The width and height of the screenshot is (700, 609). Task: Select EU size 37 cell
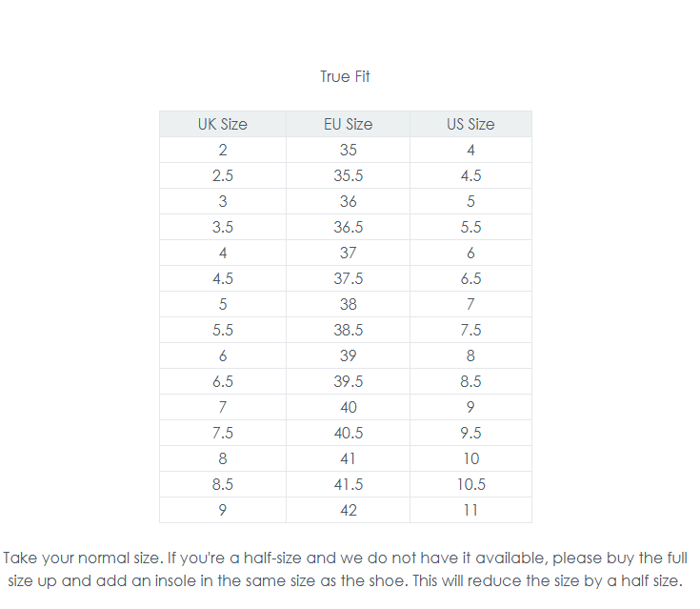[x=348, y=253]
